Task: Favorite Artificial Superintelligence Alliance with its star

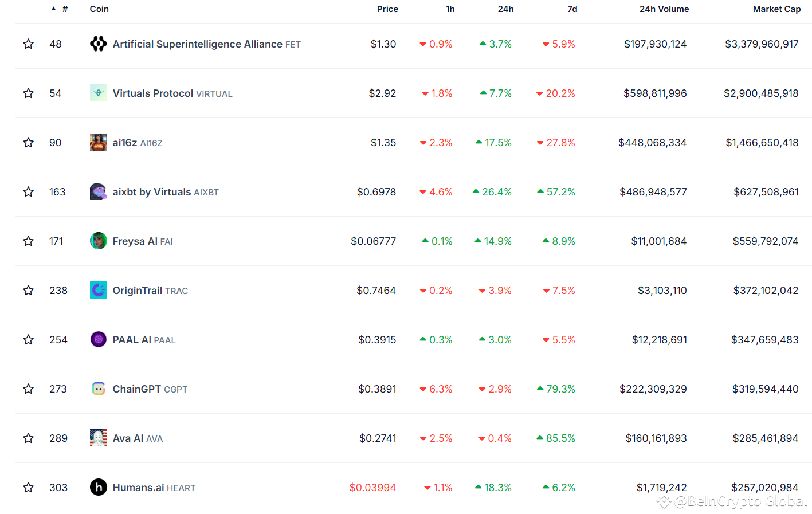Action: tap(28, 44)
